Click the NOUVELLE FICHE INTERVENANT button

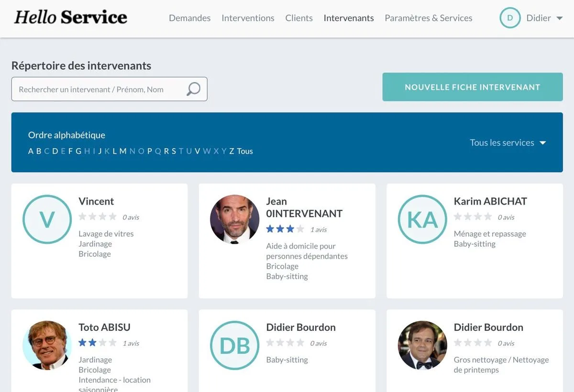pyautogui.click(x=473, y=87)
